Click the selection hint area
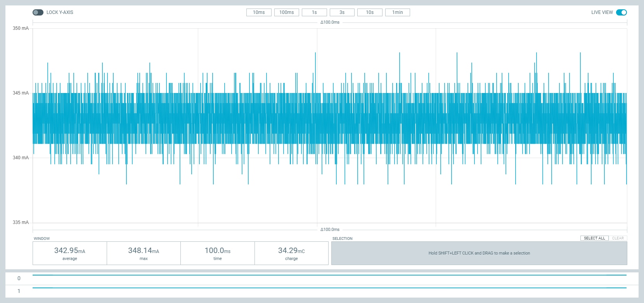The image size is (644, 303). click(479, 253)
